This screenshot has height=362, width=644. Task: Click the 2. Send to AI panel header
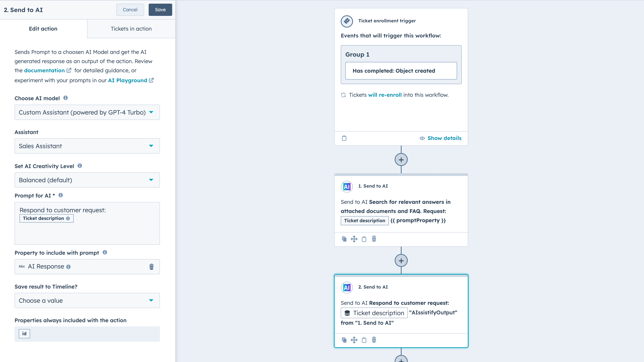tap(23, 10)
